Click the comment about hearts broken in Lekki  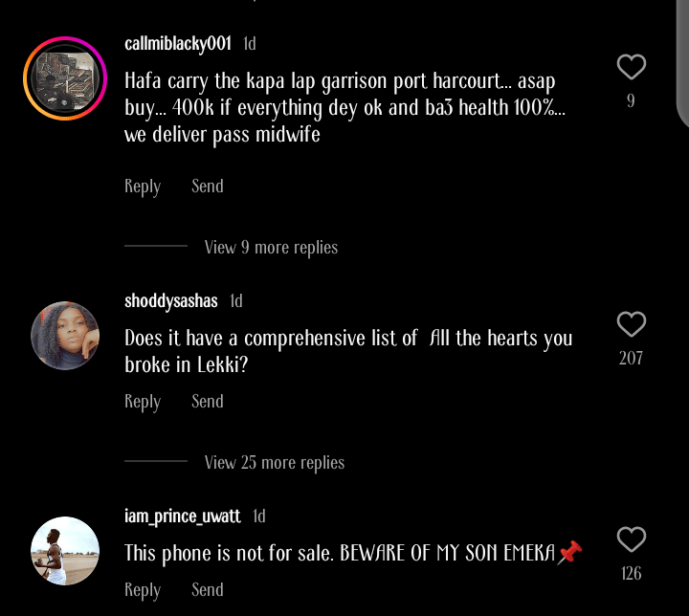coord(348,351)
